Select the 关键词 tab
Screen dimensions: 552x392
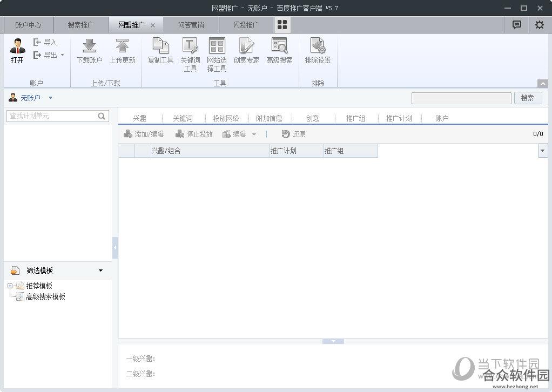click(183, 118)
